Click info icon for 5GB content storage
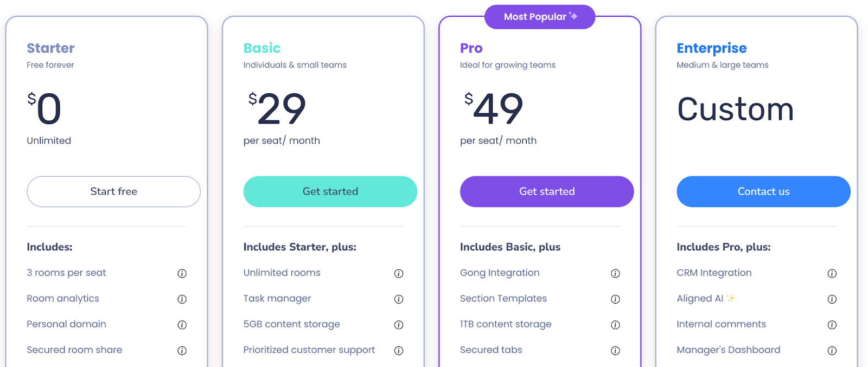The width and height of the screenshot is (868, 367). [x=399, y=325]
